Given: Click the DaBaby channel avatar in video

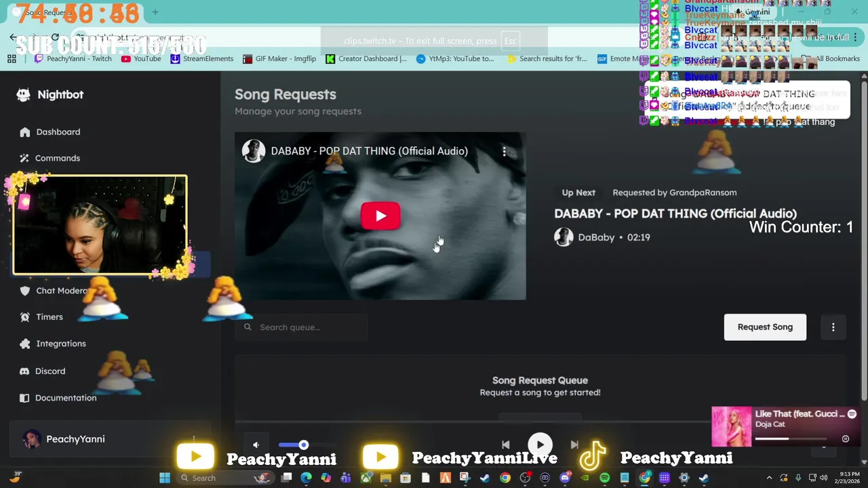Looking at the screenshot, I should (254, 151).
